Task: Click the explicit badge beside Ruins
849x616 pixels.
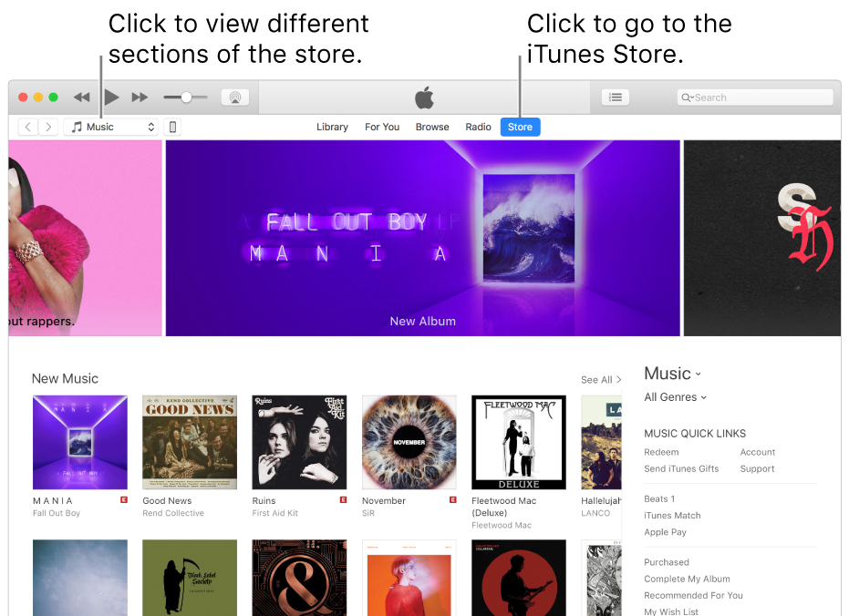Action: (343, 499)
